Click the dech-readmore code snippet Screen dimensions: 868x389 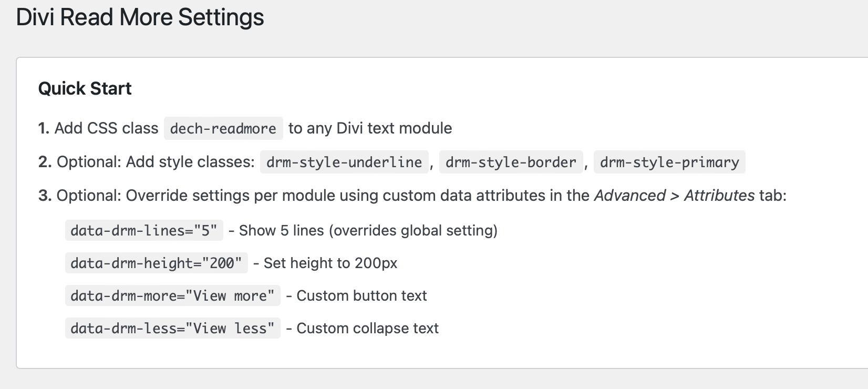point(223,128)
